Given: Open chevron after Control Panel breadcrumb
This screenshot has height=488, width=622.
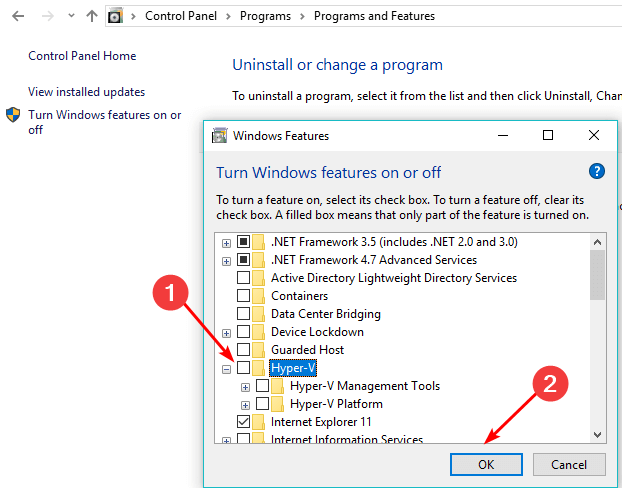Looking at the screenshot, I should 228,16.
